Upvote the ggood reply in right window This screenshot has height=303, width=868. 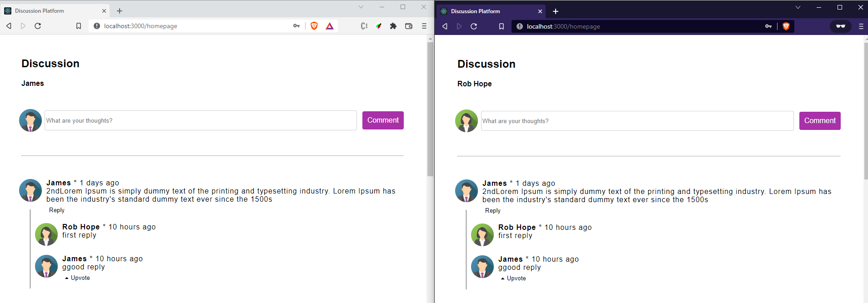point(513,278)
